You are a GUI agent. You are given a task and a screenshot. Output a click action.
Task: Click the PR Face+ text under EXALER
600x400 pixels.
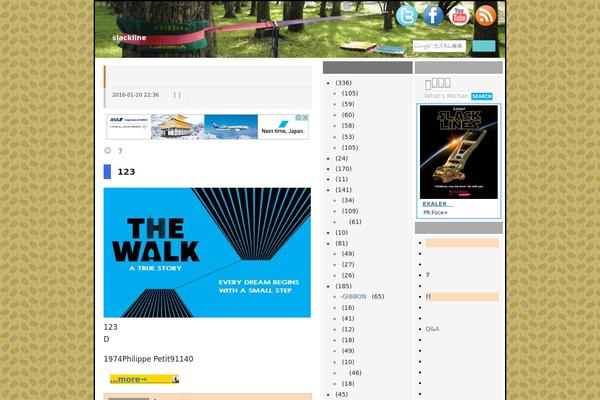pyautogui.click(x=435, y=212)
